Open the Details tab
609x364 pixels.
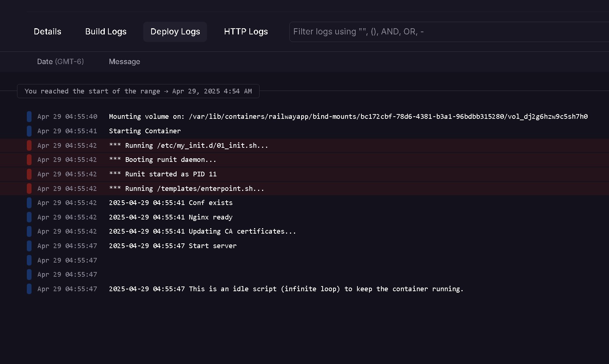point(47,32)
